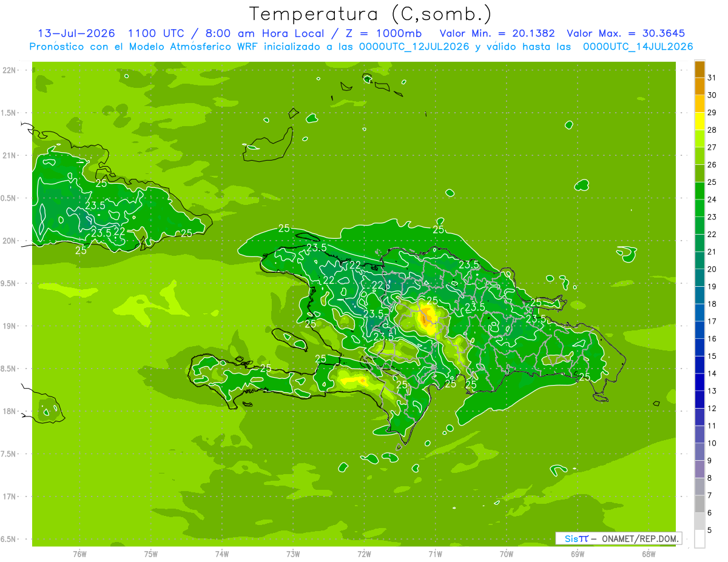Click the "18N" latitude axis label

point(10,411)
